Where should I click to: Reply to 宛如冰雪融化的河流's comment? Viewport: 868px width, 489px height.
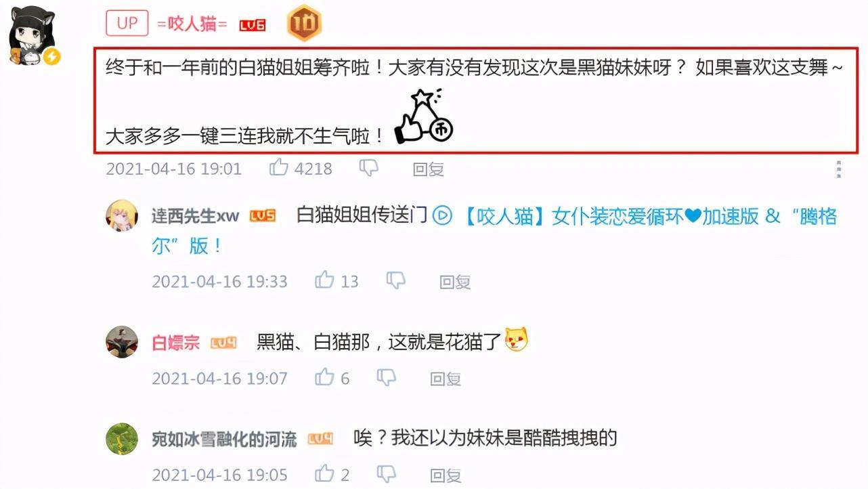pyautogui.click(x=446, y=475)
